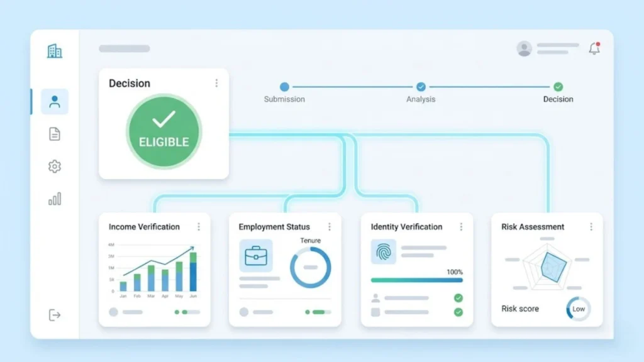The width and height of the screenshot is (644, 362).
Task: Open the documents icon in sidebar
Action: 55,134
